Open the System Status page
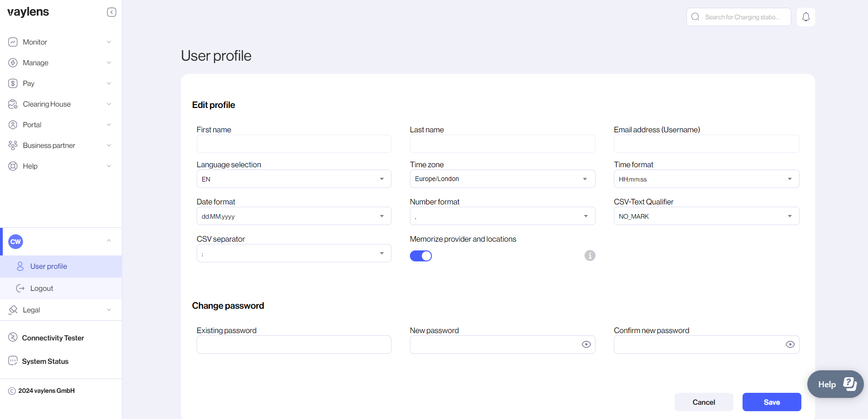Screen dimensions: 868x419 45,361
